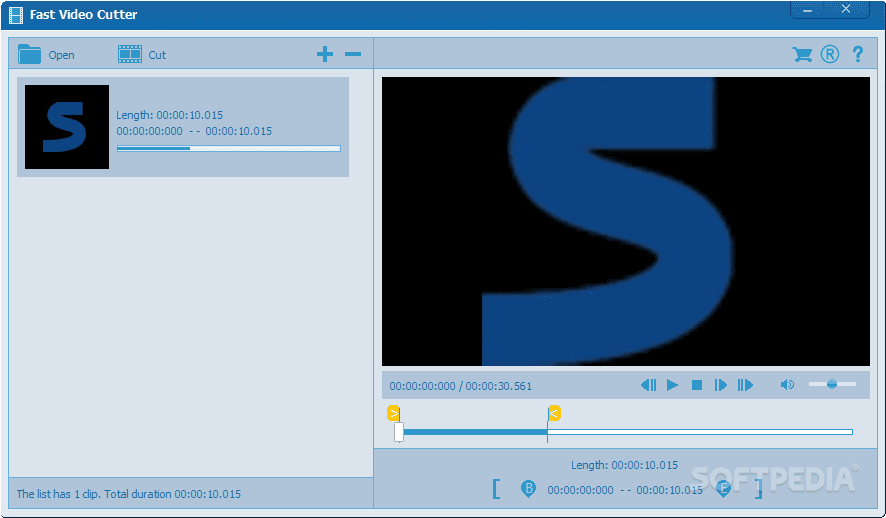The width and height of the screenshot is (886, 518).
Task: Click the playback time '00:00:00:000 / 00:00:30.561'
Action: [461, 386]
